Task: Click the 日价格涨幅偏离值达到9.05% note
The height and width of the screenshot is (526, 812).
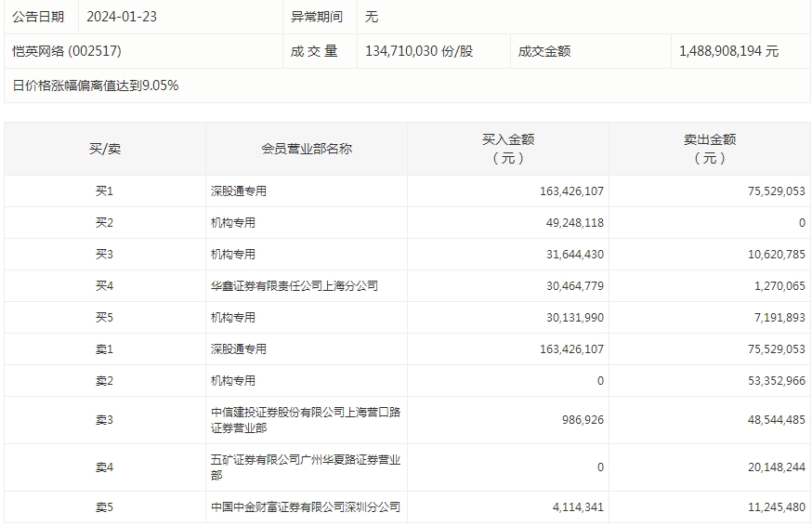Action: pyautogui.click(x=96, y=85)
